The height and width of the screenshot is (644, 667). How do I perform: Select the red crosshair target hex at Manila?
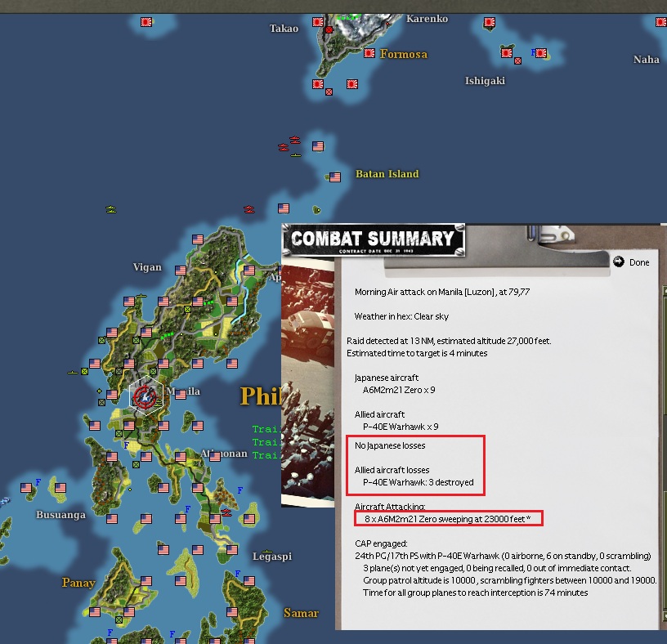(x=145, y=396)
